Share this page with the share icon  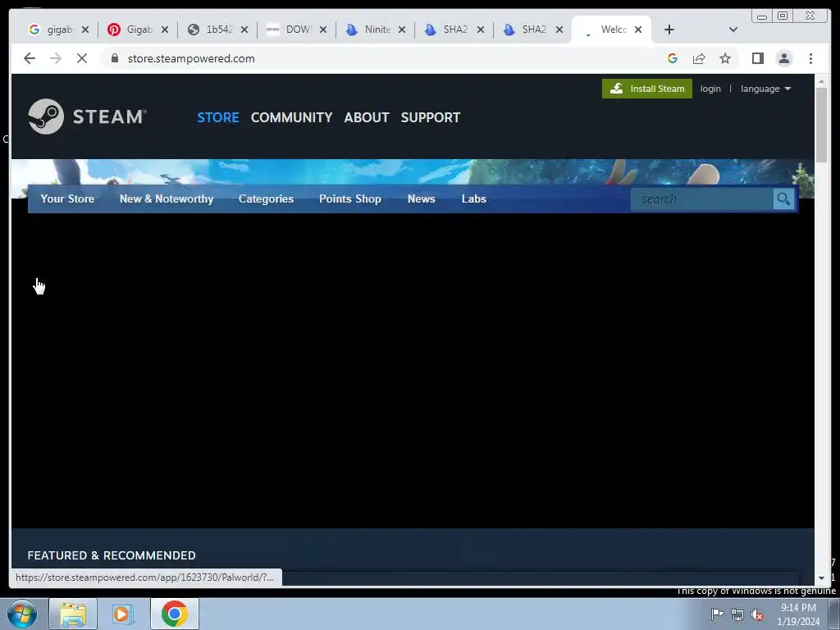coord(699,58)
